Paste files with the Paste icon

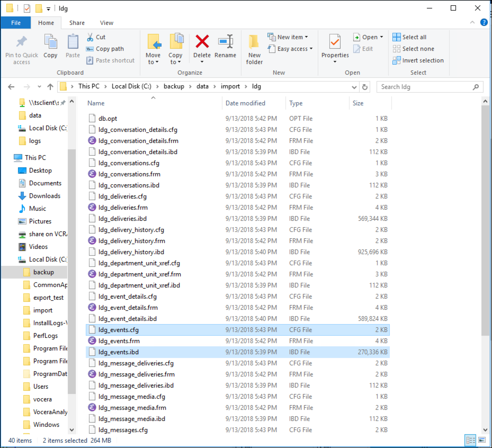click(x=73, y=45)
